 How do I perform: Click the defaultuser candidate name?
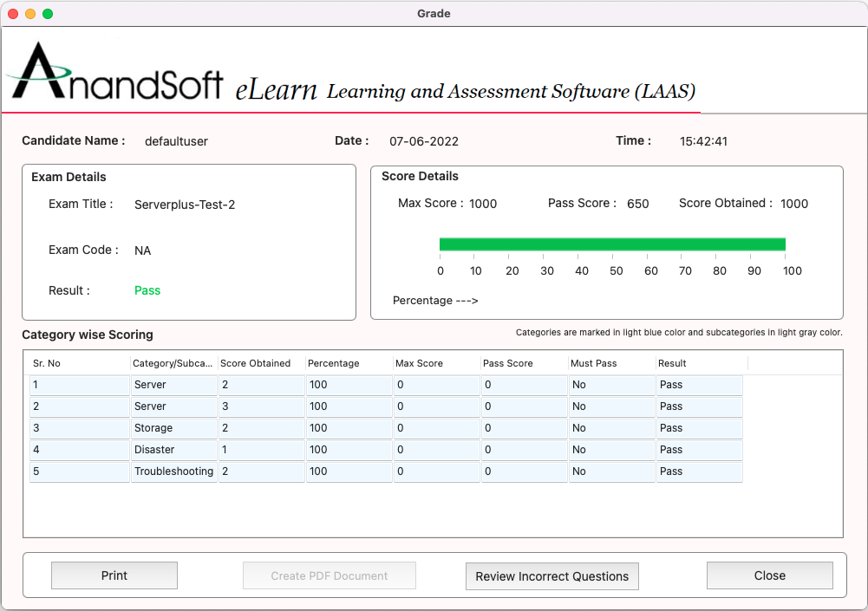[x=176, y=140]
